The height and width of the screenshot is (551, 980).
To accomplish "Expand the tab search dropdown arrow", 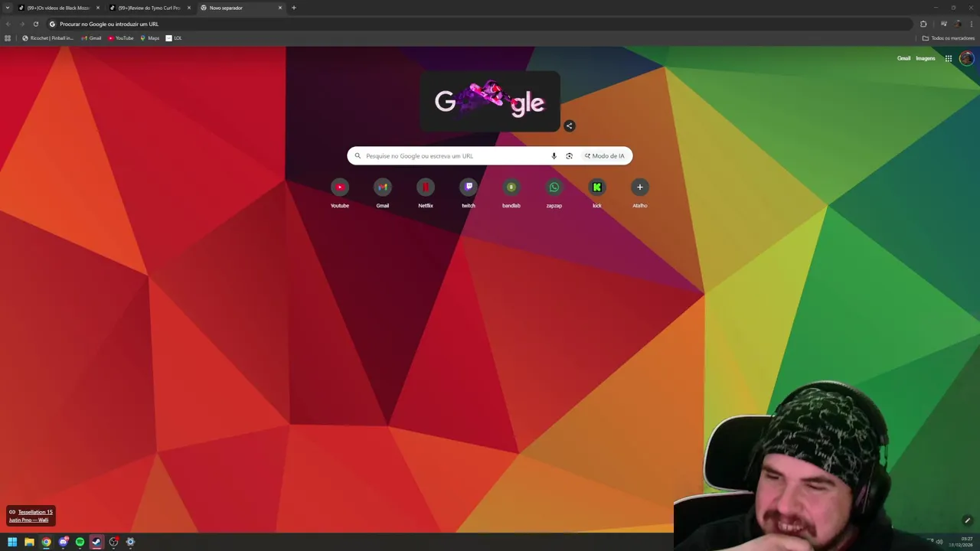I will 8,8.
